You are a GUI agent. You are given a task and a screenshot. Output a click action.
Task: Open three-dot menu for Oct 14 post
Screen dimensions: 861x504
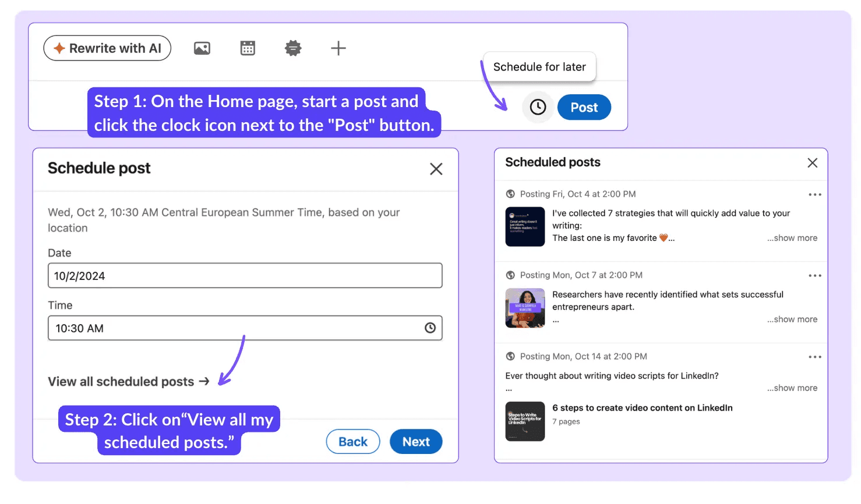click(x=815, y=357)
